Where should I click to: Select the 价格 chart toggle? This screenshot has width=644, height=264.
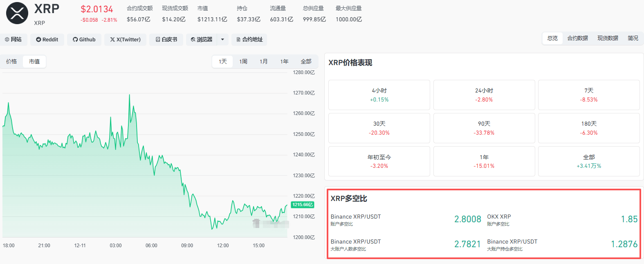(11, 61)
